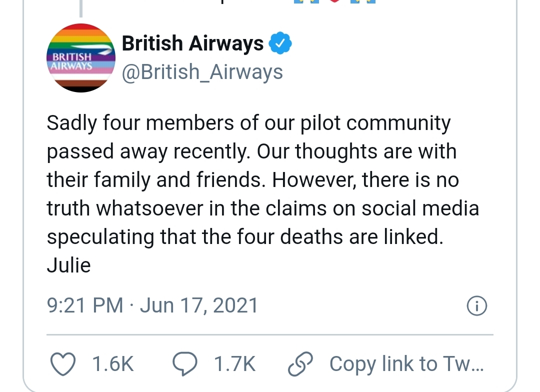Click the British Airways pride logo avatar
Screen dimensions: 540x392
[x=80, y=57]
